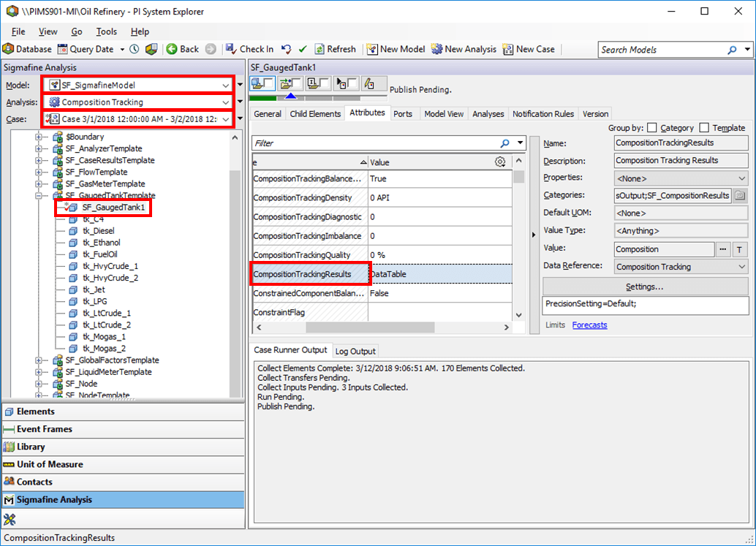The height and width of the screenshot is (546, 756).
Task: Click the Query Date calendar icon
Action: [x=62, y=49]
